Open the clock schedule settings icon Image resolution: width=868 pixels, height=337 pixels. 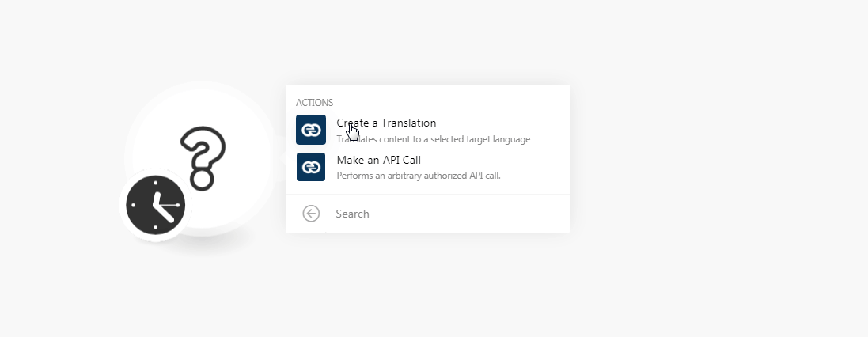pyautogui.click(x=156, y=206)
